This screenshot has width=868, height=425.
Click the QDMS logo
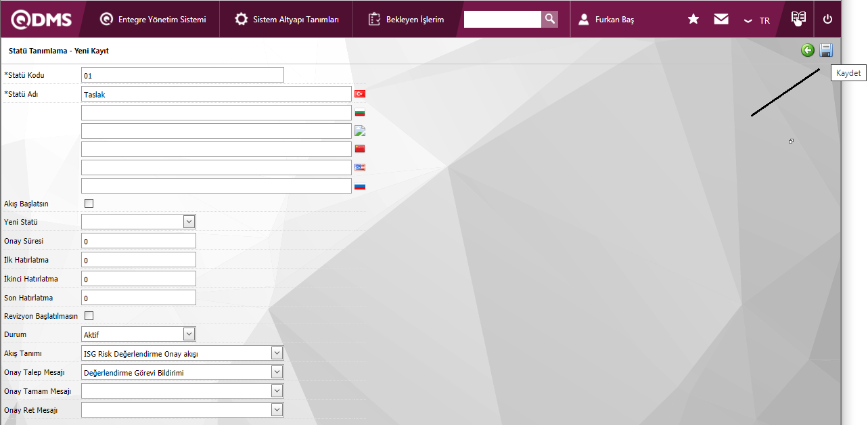pos(41,19)
